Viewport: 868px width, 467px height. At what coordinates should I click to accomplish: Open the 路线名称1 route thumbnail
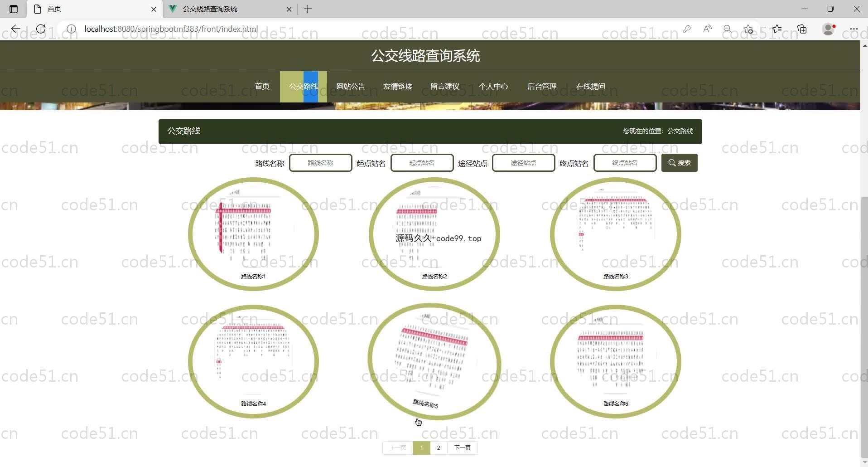click(253, 234)
